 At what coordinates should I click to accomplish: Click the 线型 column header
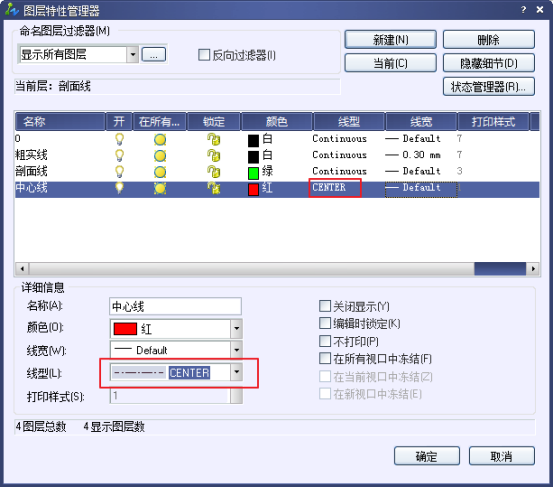(349, 122)
